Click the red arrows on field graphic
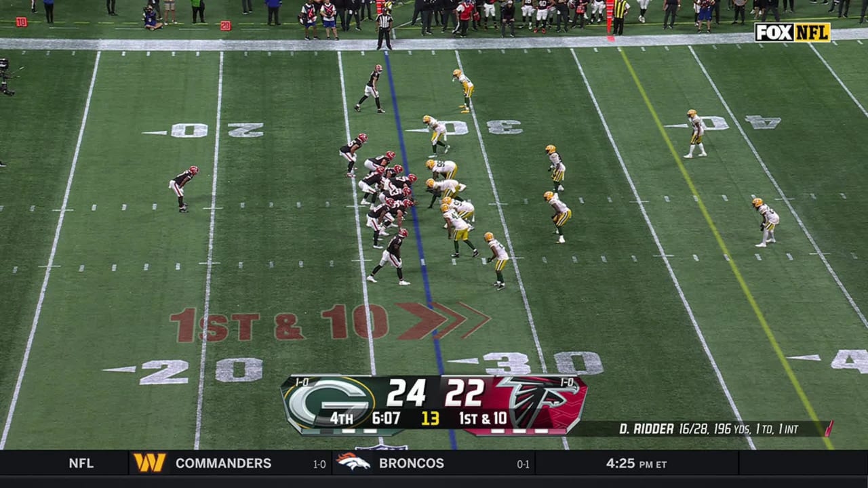 (444, 321)
